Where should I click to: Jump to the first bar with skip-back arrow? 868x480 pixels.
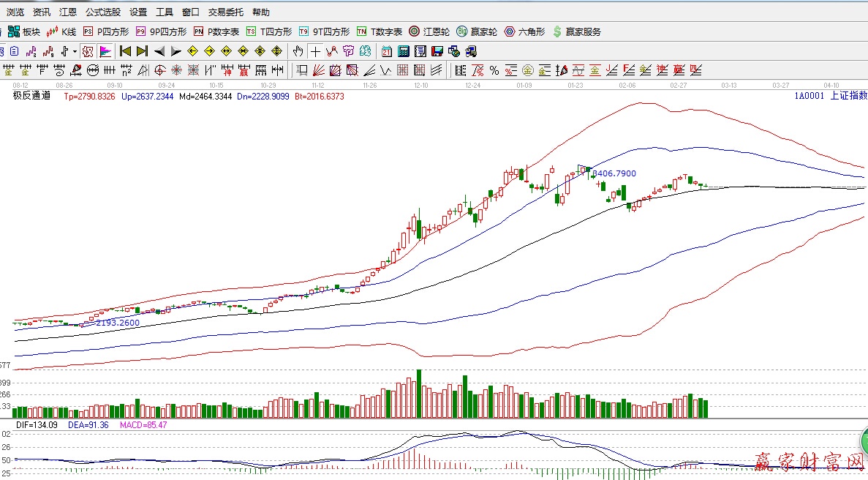point(125,51)
